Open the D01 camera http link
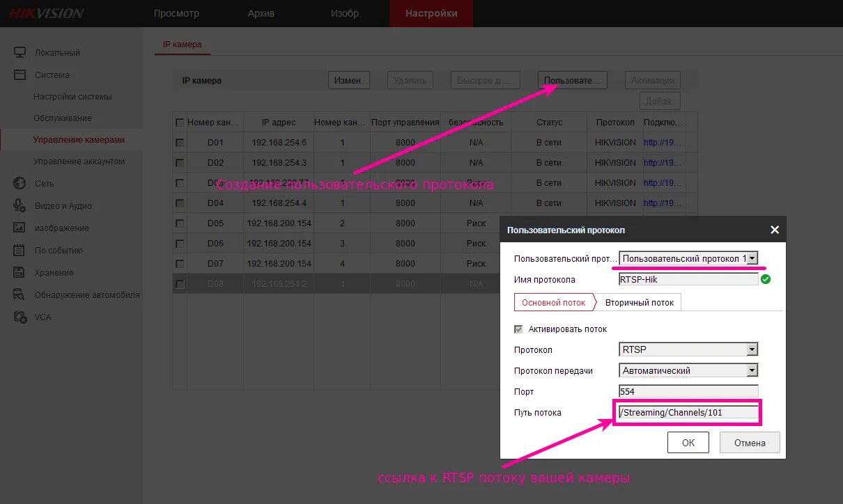The height and width of the screenshot is (504, 843). 663,143
